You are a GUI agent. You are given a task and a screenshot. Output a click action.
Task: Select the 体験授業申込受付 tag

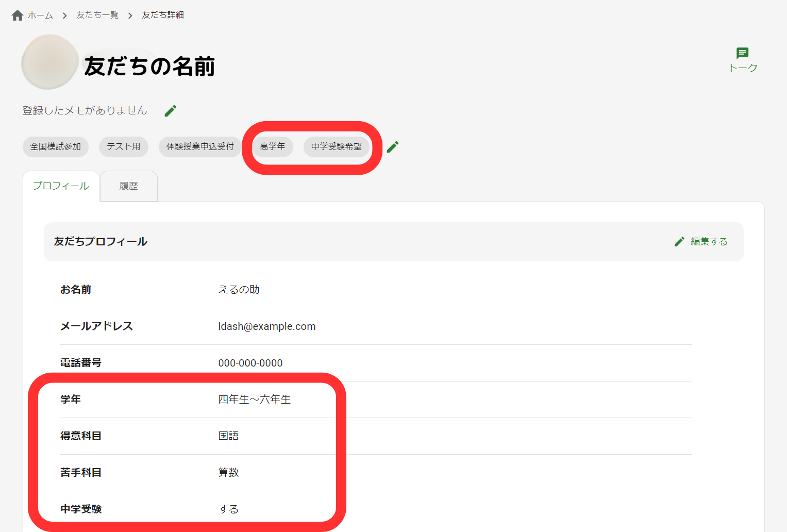click(199, 146)
